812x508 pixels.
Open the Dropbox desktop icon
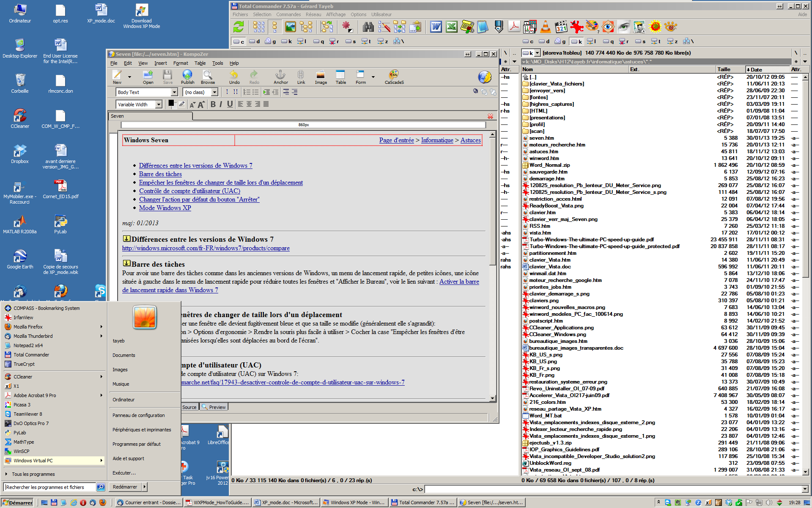(x=20, y=154)
